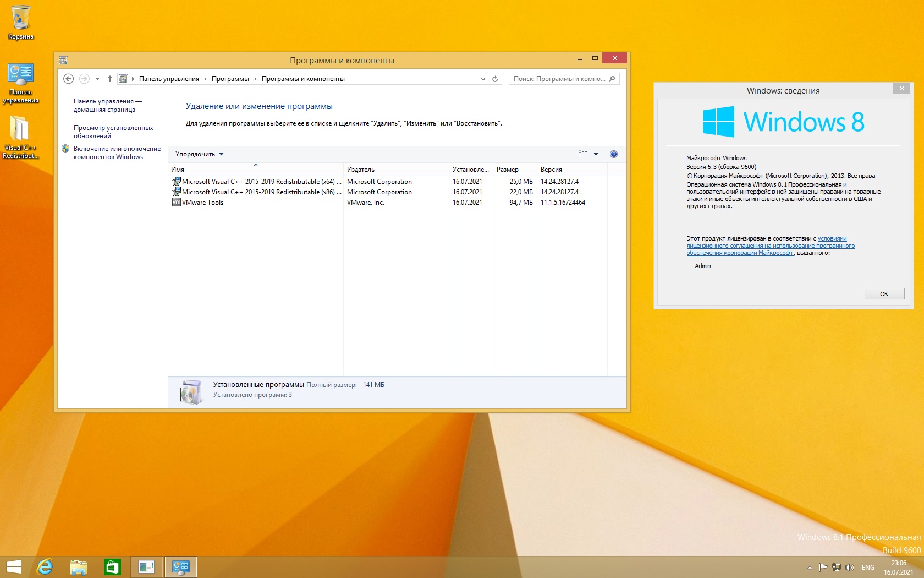
Task: Open view options dropdown arrow
Action: (x=596, y=154)
